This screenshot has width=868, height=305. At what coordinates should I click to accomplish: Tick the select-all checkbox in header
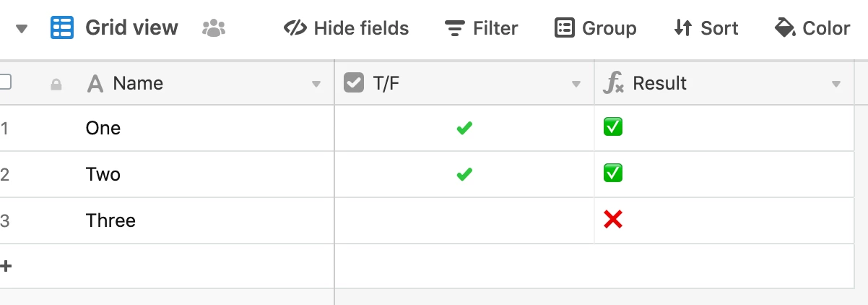pyautogui.click(x=4, y=82)
